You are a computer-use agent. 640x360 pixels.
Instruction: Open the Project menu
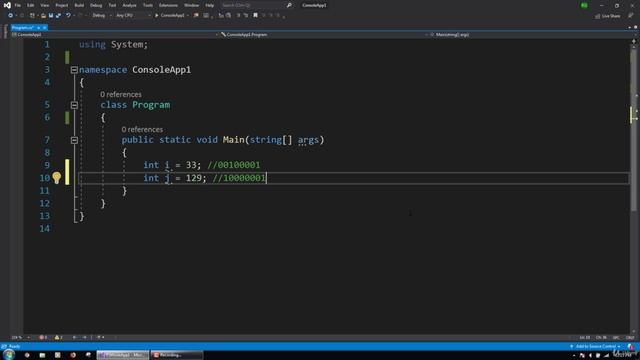pyautogui.click(x=62, y=5)
